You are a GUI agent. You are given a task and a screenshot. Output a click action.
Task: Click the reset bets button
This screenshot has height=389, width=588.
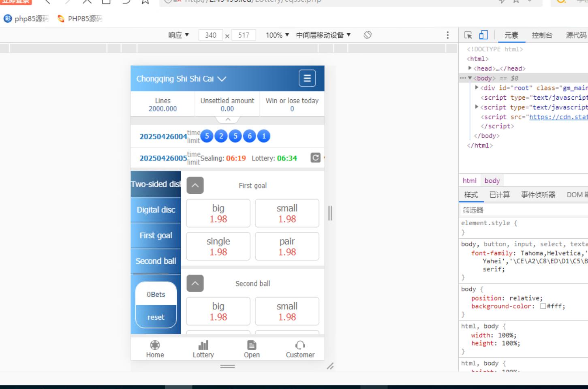click(x=156, y=317)
